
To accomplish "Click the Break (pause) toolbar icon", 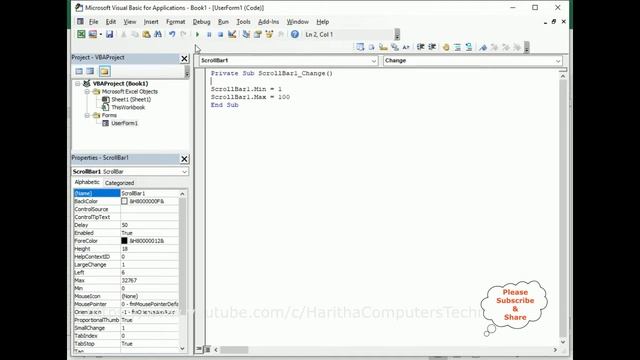I will pyautogui.click(x=209, y=34).
